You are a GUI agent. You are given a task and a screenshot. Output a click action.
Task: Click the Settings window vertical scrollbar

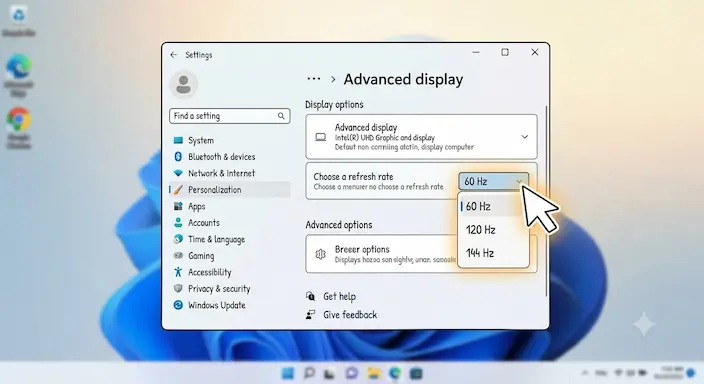[x=546, y=201]
